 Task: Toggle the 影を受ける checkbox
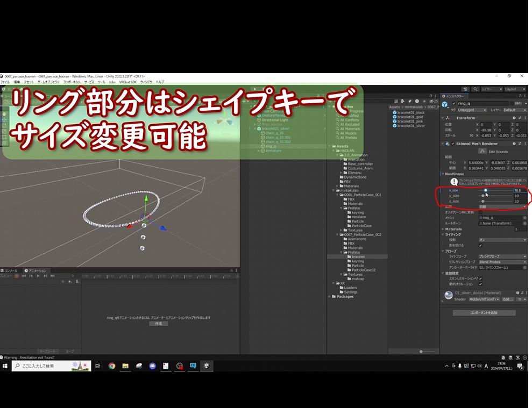[x=481, y=245]
